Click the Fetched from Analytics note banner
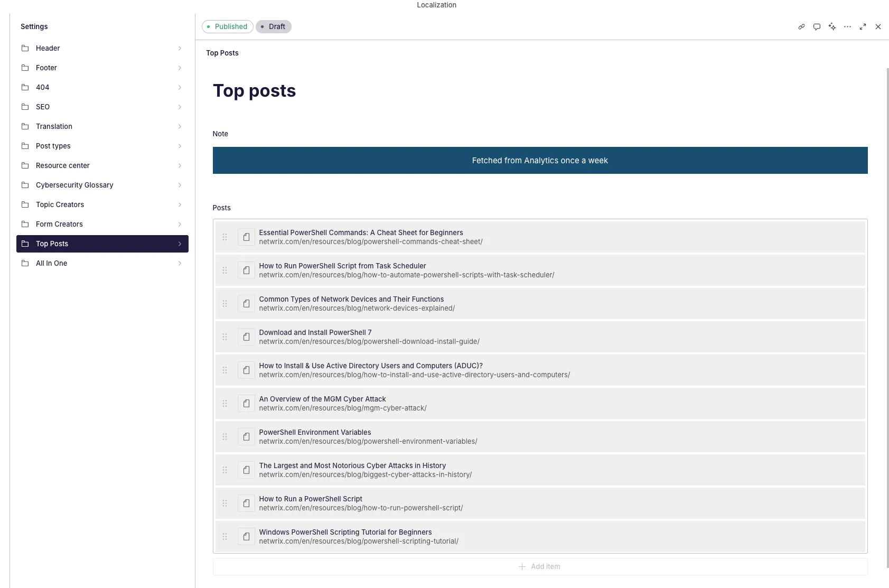This screenshot has height=588, width=889. coord(540,160)
